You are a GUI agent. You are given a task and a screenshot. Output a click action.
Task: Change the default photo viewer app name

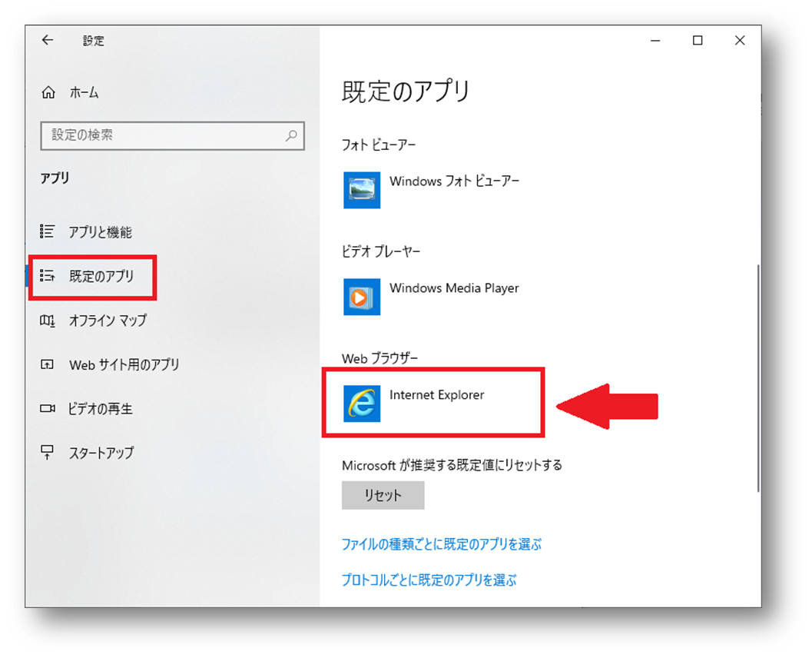[x=454, y=181]
